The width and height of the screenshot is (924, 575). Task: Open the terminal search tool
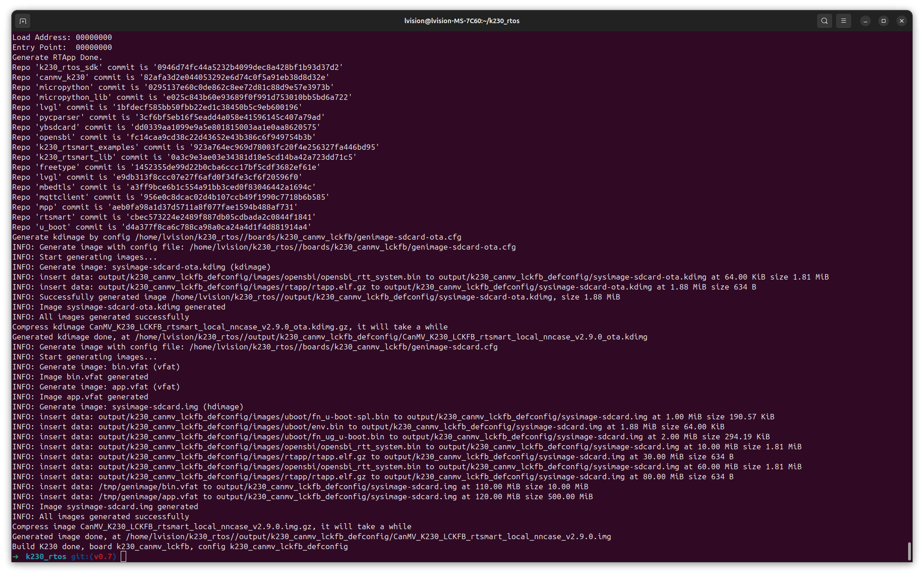click(824, 21)
